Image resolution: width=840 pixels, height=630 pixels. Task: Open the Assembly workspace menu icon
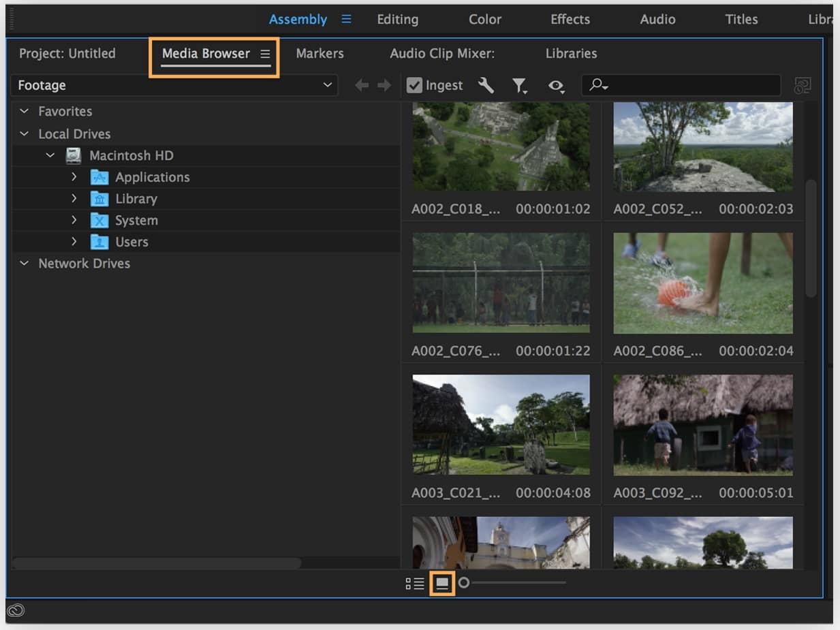[346, 19]
